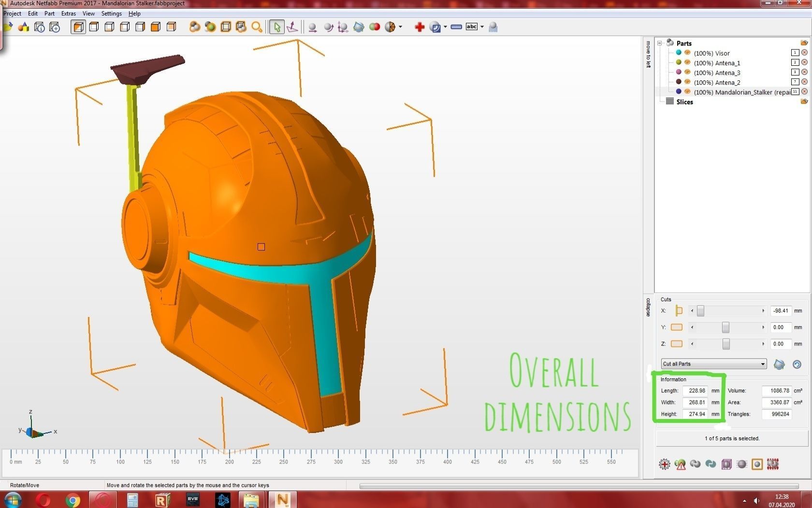This screenshot has width=812, height=508.
Task: Activate the green arrow selection tool
Action: coord(276,27)
